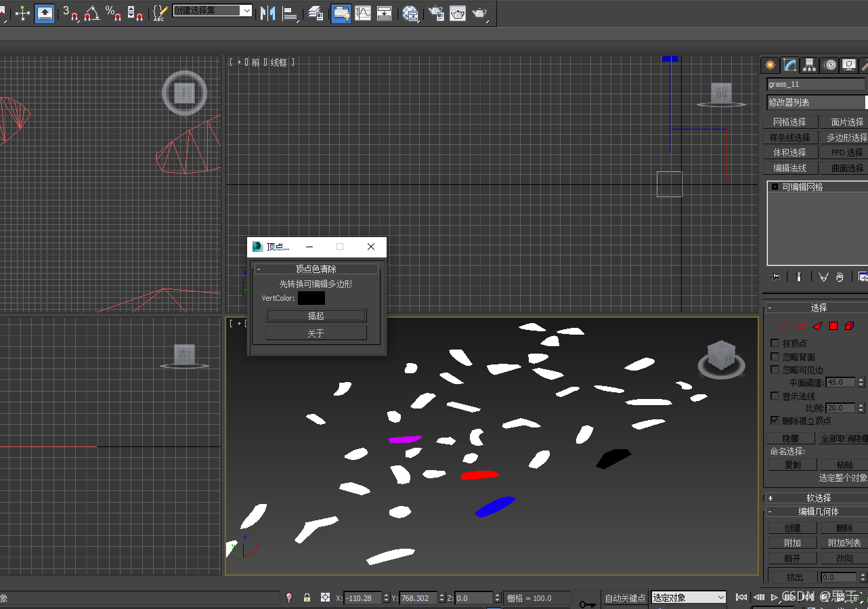This screenshot has width=868, height=609.
Task: Uncheck 删除孤立顶点 checkbox
Action: point(775,421)
